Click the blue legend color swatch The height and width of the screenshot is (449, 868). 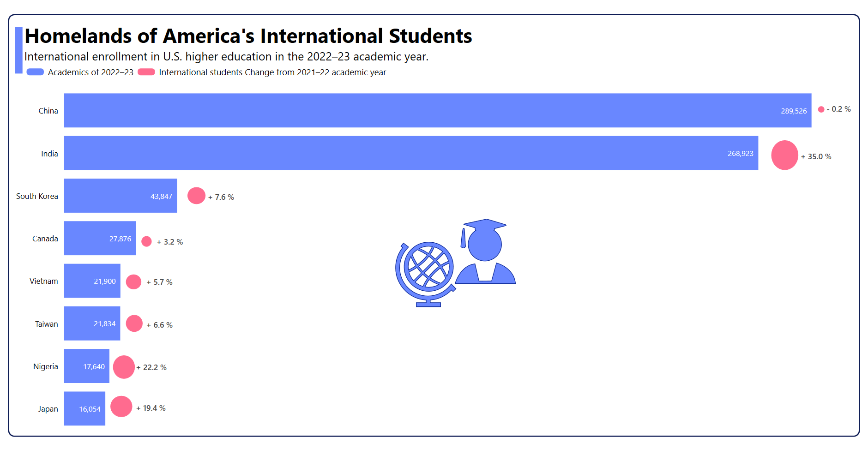tap(35, 72)
